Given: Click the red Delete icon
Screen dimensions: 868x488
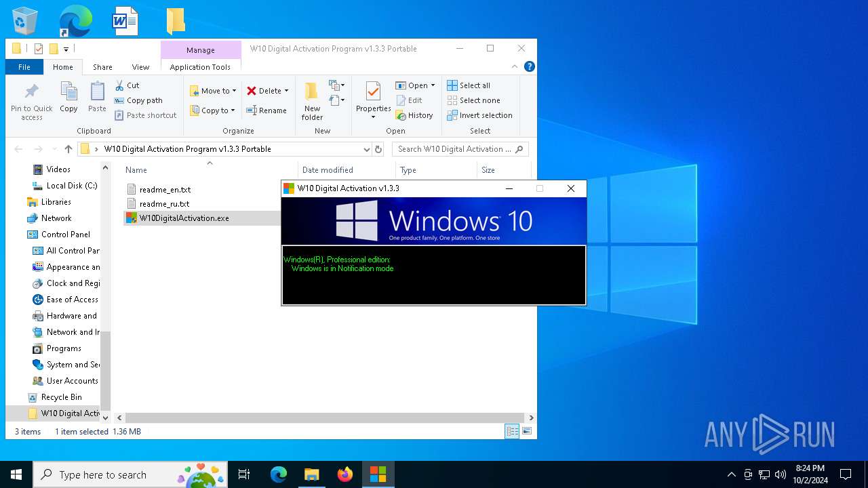Looking at the screenshot, I should point(252,91).
